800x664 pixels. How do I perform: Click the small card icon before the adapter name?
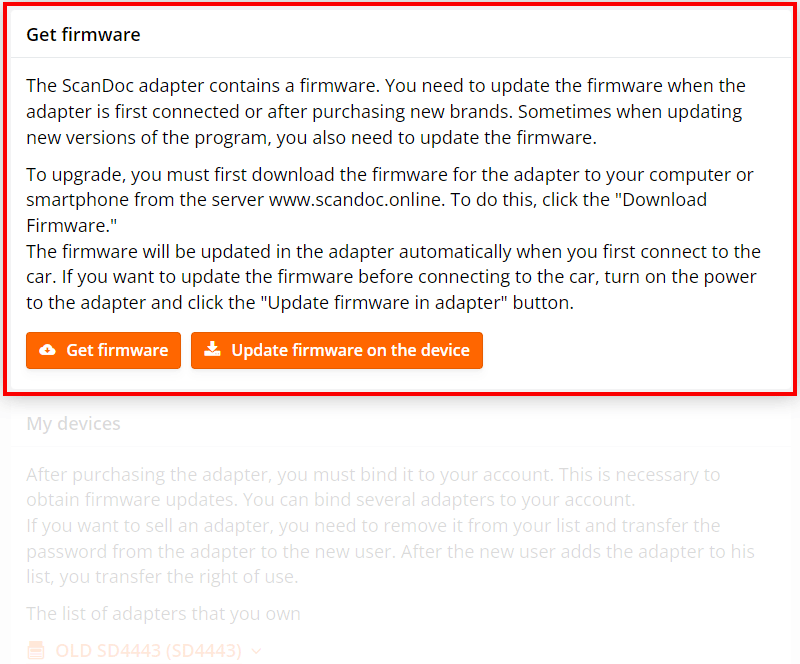36,649
